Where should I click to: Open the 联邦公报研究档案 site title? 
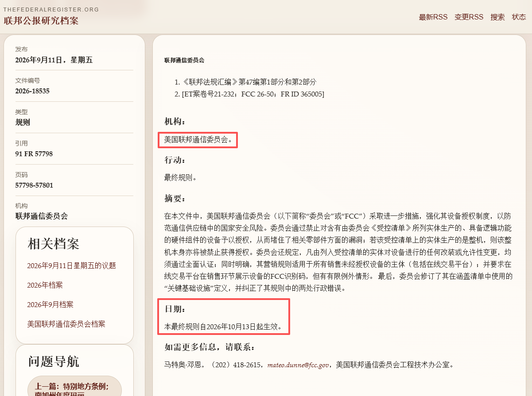coord(41,20)
